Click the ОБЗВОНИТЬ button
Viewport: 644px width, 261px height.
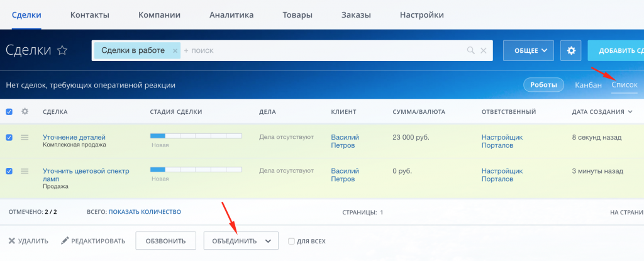click(165, 241)
